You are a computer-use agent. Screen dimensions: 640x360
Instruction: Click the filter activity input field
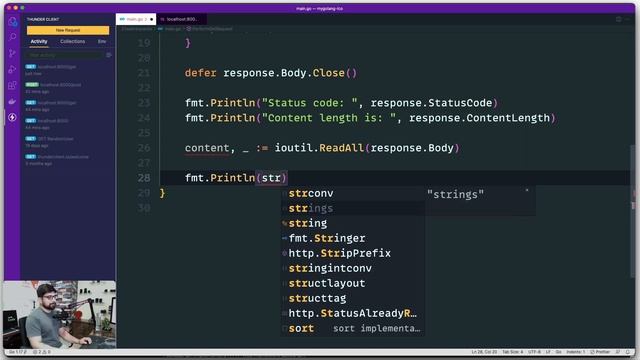click(x=64, y=55)
